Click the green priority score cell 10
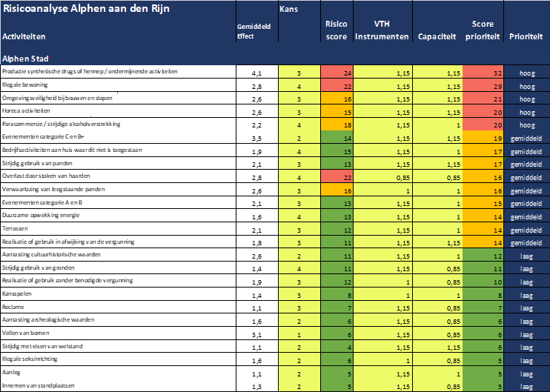550x392 pixels. [483, 282]
